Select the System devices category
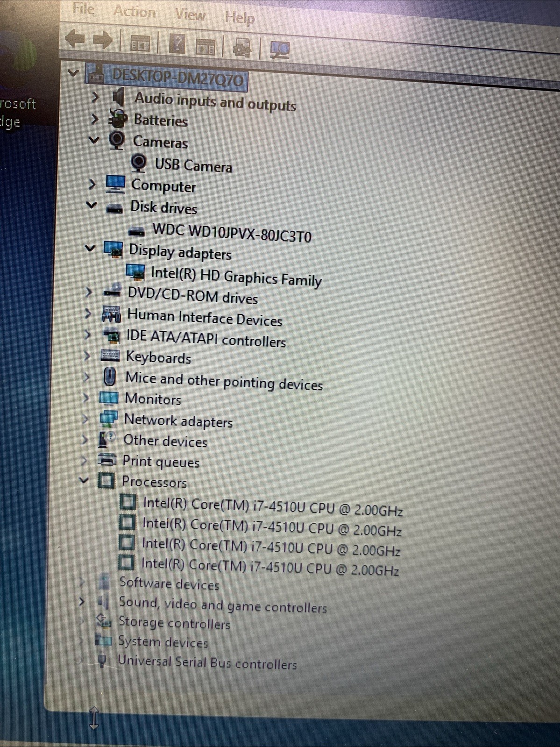560x747 pixels. (x=163, y=642)
